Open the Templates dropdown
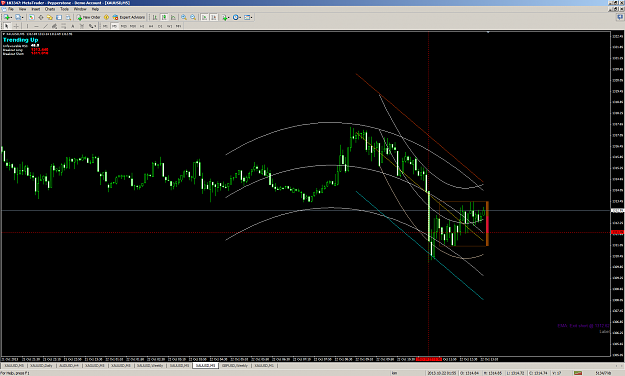 click(249, 17)
